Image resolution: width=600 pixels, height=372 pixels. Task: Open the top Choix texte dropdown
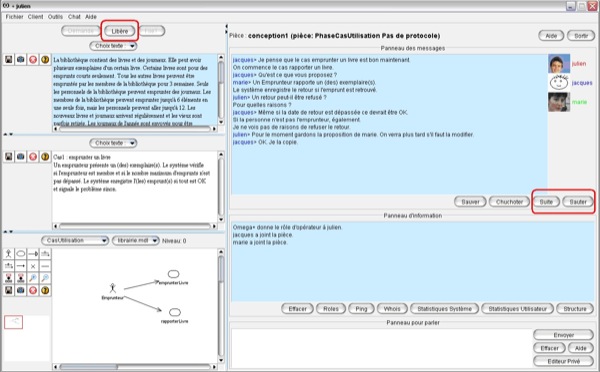coord(113,46)
